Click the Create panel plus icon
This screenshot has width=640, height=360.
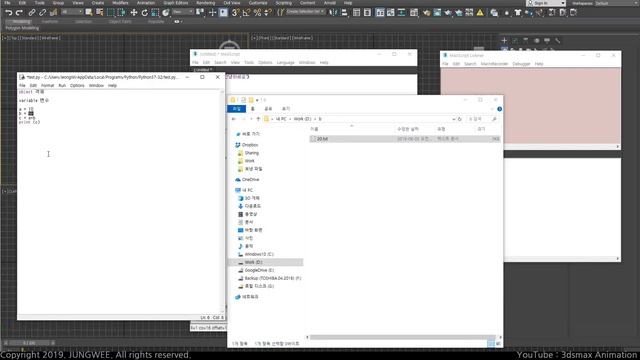tap(504, 40)
